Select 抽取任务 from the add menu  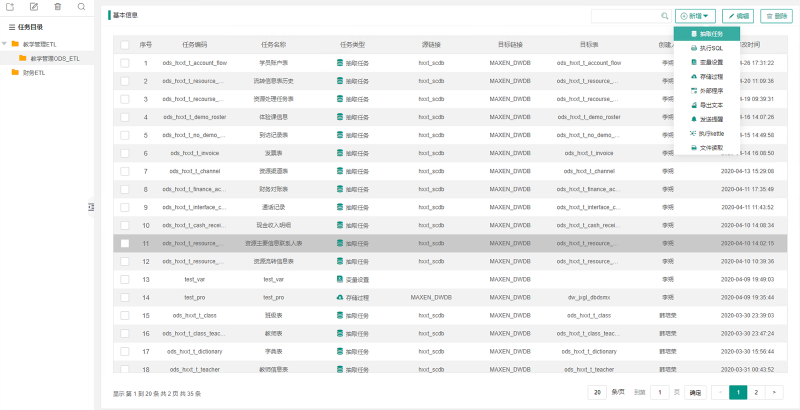click(707, 34)
